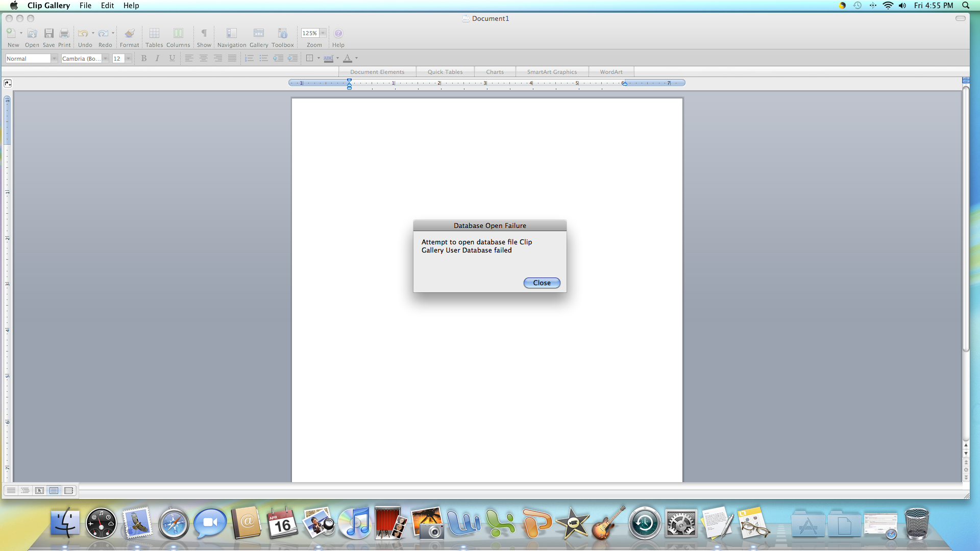Click the Open file icon
The width and height of the screenshot is (980, 551).
(32, 33)
